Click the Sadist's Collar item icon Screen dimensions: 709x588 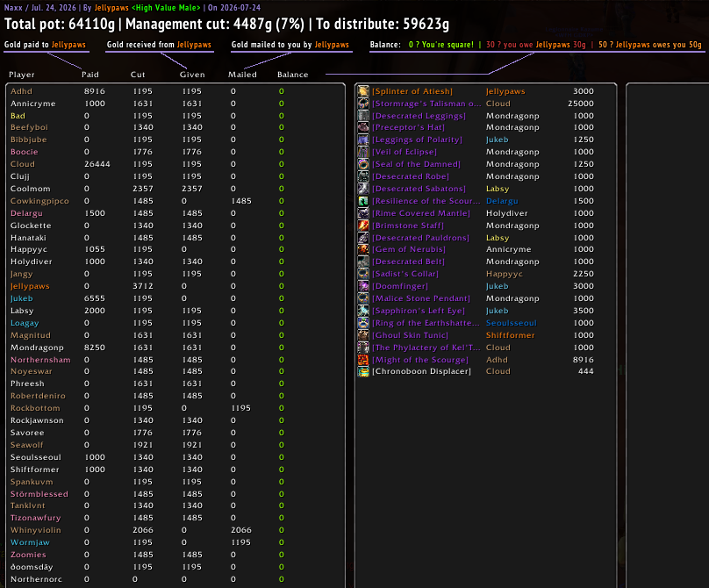[x=363, y=274]
